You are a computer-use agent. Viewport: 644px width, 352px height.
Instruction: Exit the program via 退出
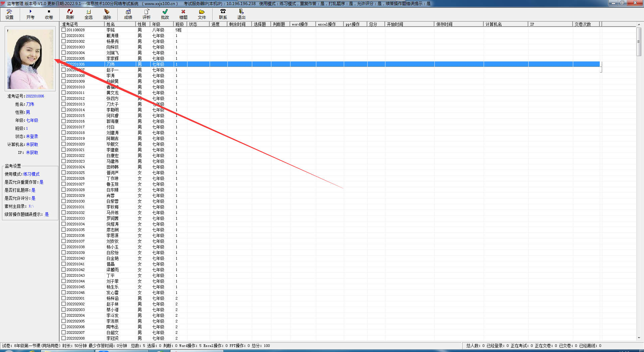tap(241, 14)
